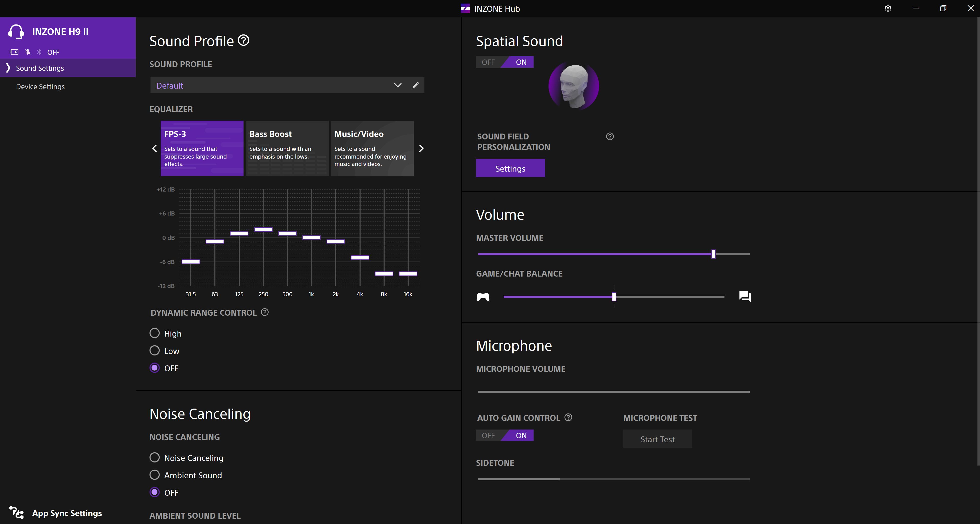The image size is (980, 524).
Task: Expand the Default sound profile dropdown
Action: point(398,85)
